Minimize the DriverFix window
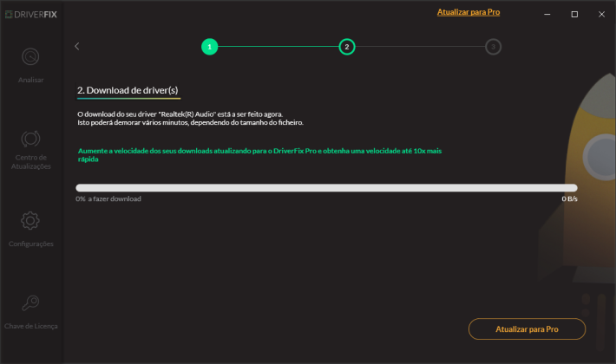Image resolution: width=616 pixels, height=364 pixels. coord(547,15)
